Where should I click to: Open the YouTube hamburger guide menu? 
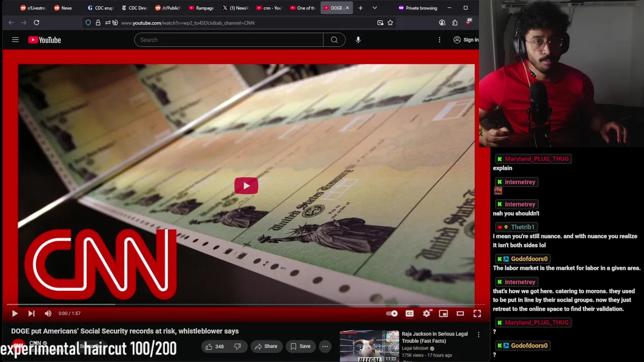[15, 40]
